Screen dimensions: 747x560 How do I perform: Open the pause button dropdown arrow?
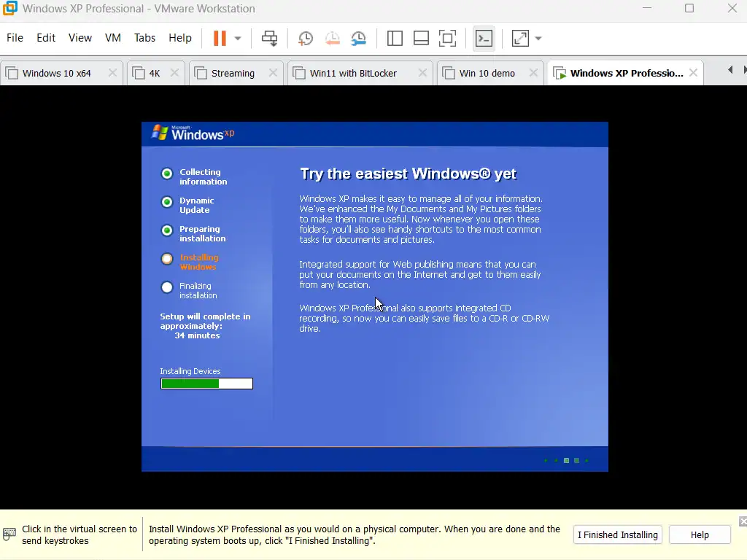(x=238, y=38)
